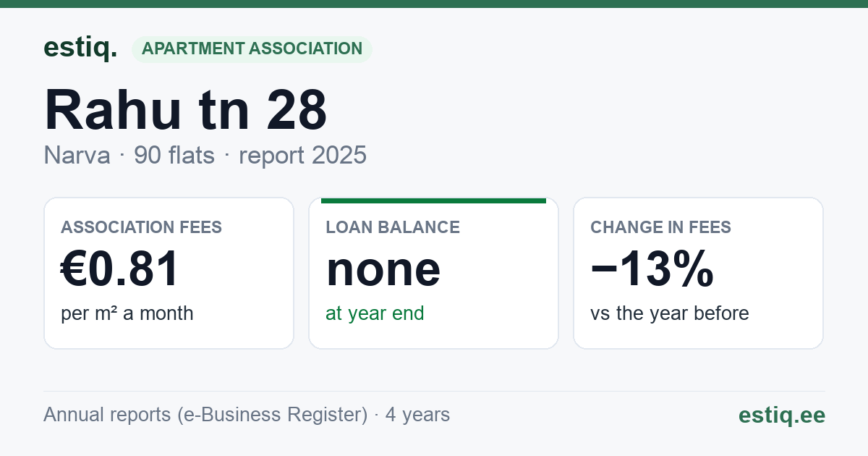Open the estiq.ee link
This screenshot has width=868, height=456.
point(781,415)
